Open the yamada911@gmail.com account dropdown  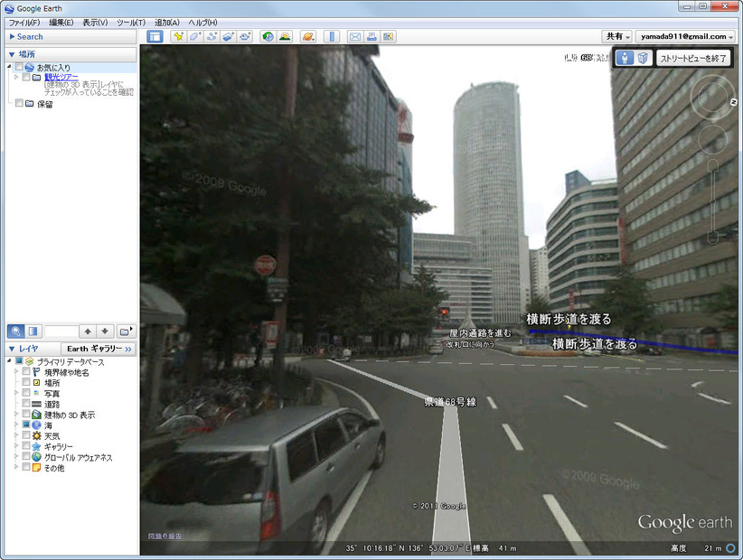point(685,36)
